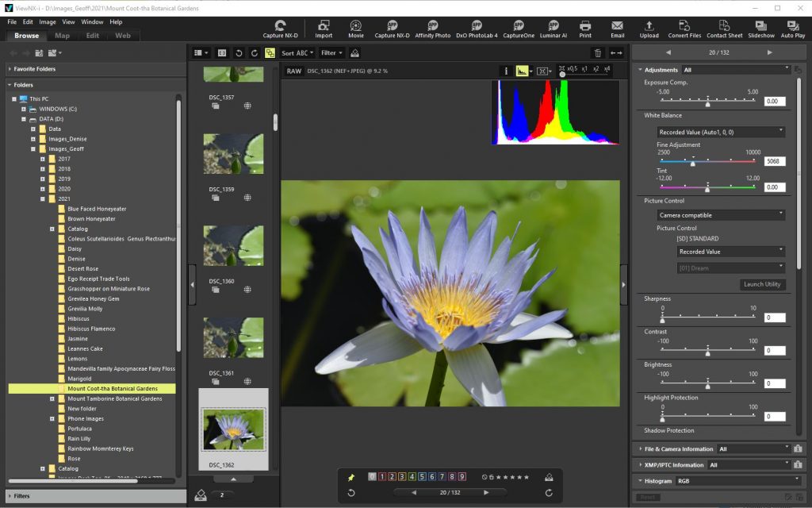Click the Launch Utility button
Screen dimensions: 812x508
click(x=762, y=284)
